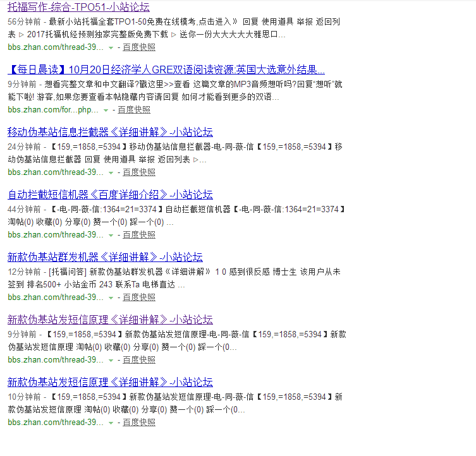This screenshot has height=456, width=476.
Task: Expand dropdown arrow under 新款伪基站群发机器 result
Action: [111, 297]
